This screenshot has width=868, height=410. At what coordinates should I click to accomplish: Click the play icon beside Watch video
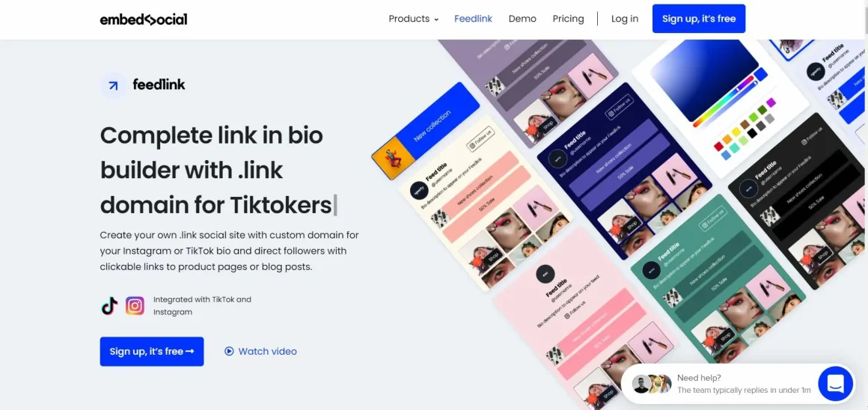[229, 352]
